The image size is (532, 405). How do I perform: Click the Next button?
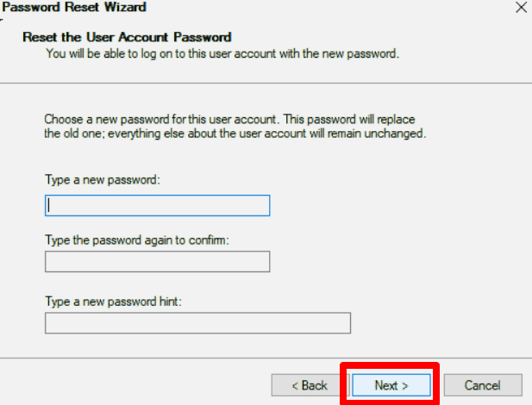(x=391, y=385)
